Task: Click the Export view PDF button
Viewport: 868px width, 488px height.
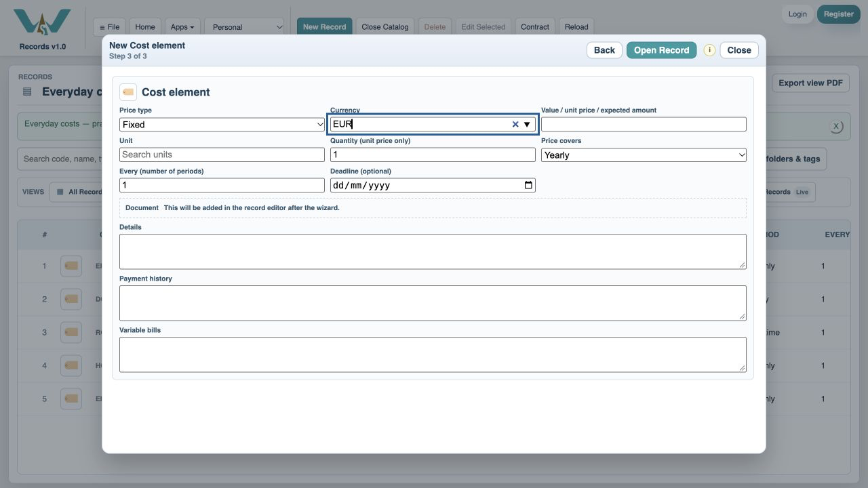Action: [810, 83]
